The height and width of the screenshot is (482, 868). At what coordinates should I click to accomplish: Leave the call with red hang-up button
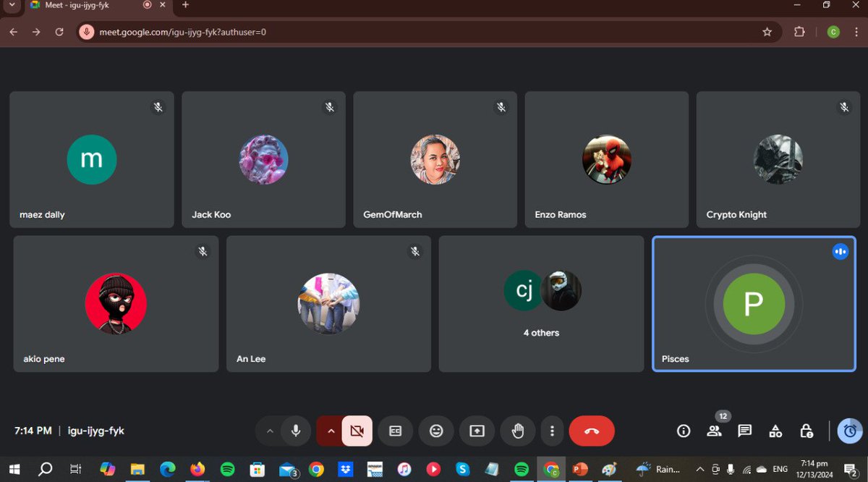[x=592, y=431]
